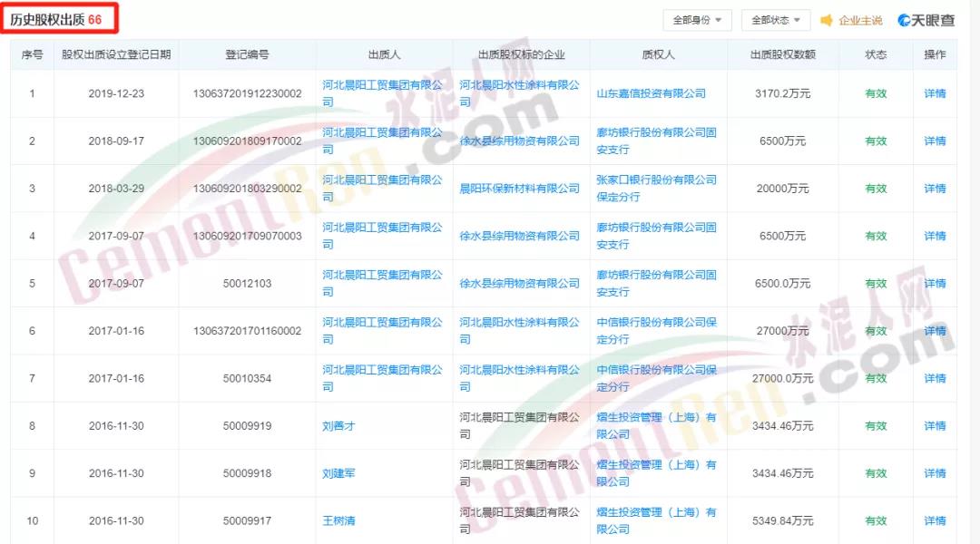Screen dimensions: 980x544
Task: Open the 全部身份 dropdown filter
Action: 697,20
